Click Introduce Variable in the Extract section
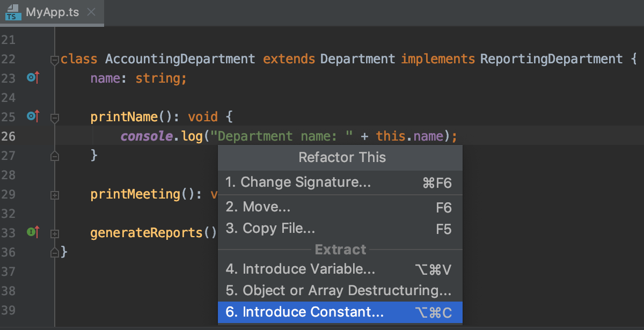This screenshot has width=644, height=330. [340, 269]
